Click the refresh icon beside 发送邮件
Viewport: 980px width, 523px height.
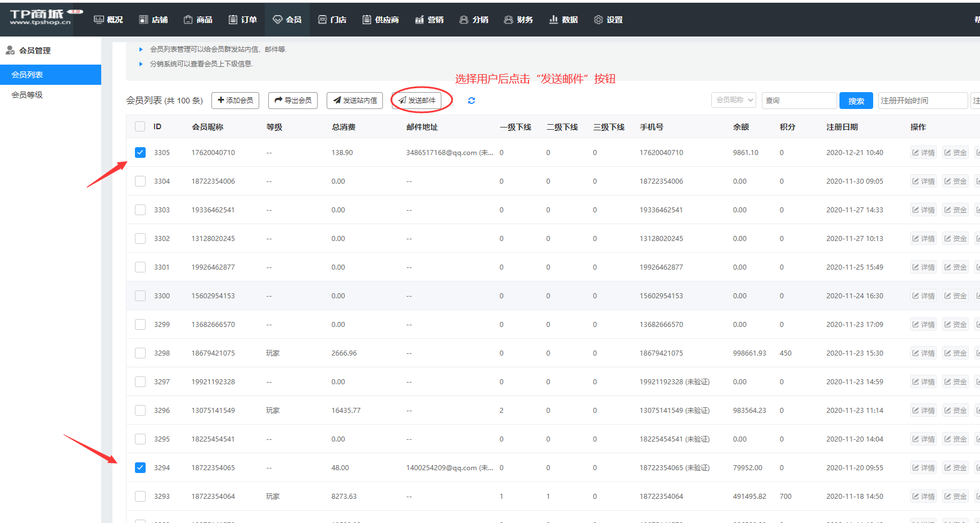[471, 101]
